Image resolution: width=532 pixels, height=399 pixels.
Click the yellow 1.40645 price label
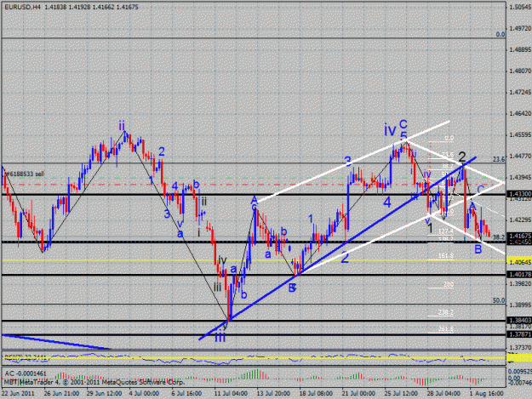pyautogui.click(x=519, y=262)
